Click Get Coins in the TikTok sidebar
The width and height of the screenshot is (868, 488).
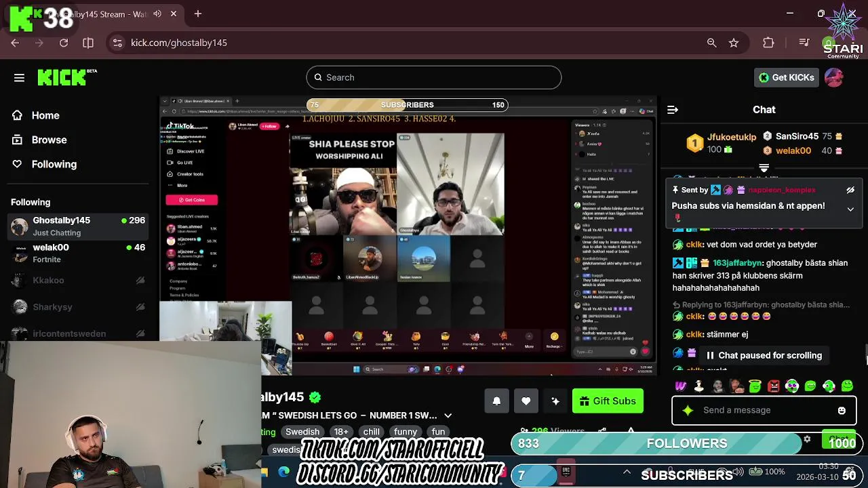192,200
